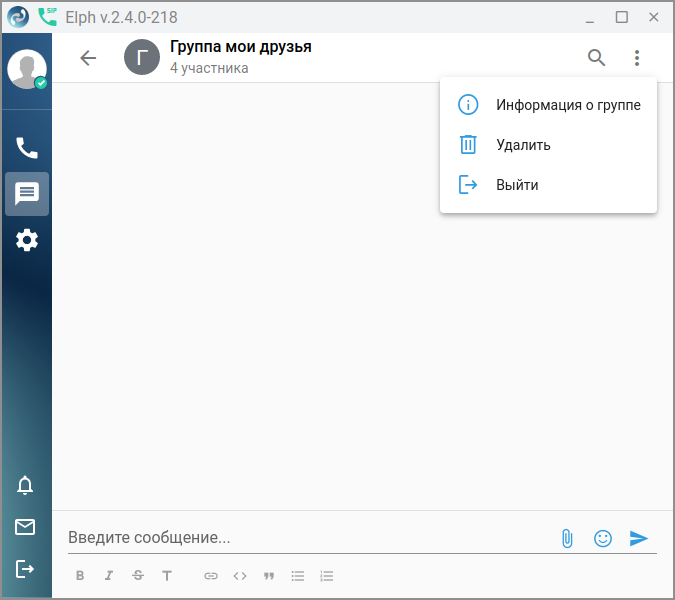Toggle italic formatting
The height and width of the screenshot is (600, 675).
pos(109,575)
